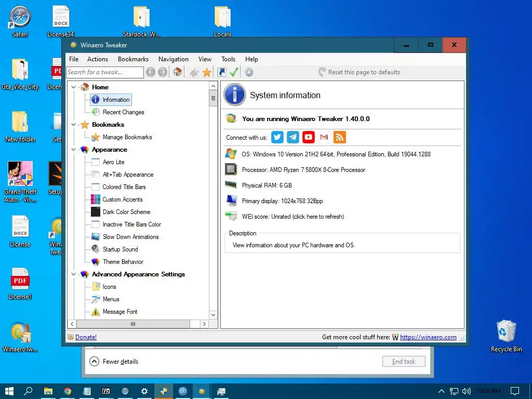Open the https://winaero.com link
Image resolution: width=532 pixels, height=399 pixels.
428,337
